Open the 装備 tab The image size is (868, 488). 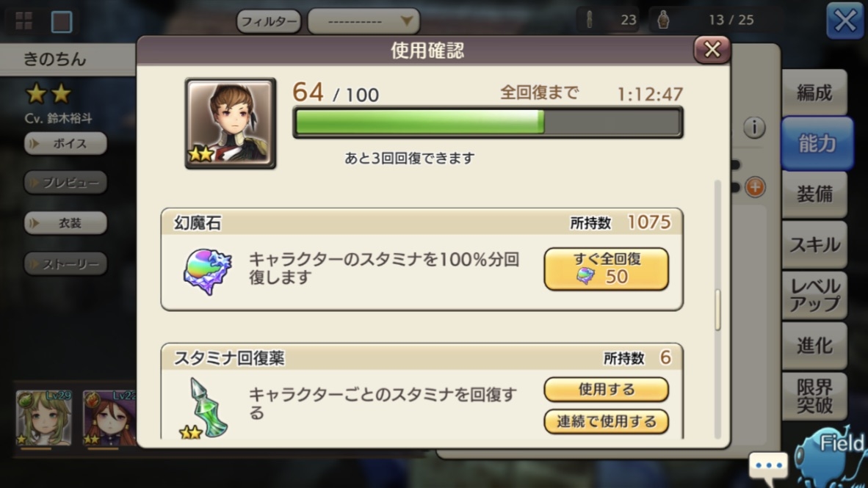[x=814, y=194]
